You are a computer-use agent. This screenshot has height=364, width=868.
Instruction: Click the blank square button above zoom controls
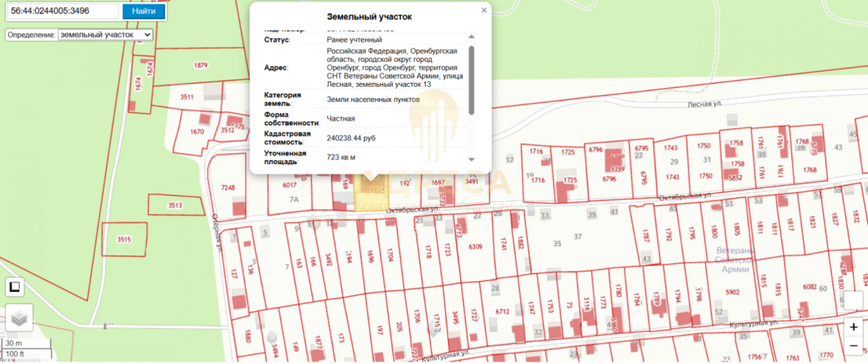pos(853,300)
